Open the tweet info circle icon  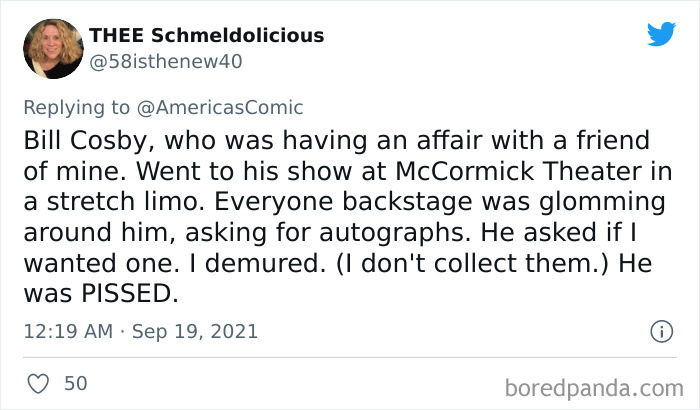coord(660,330)
